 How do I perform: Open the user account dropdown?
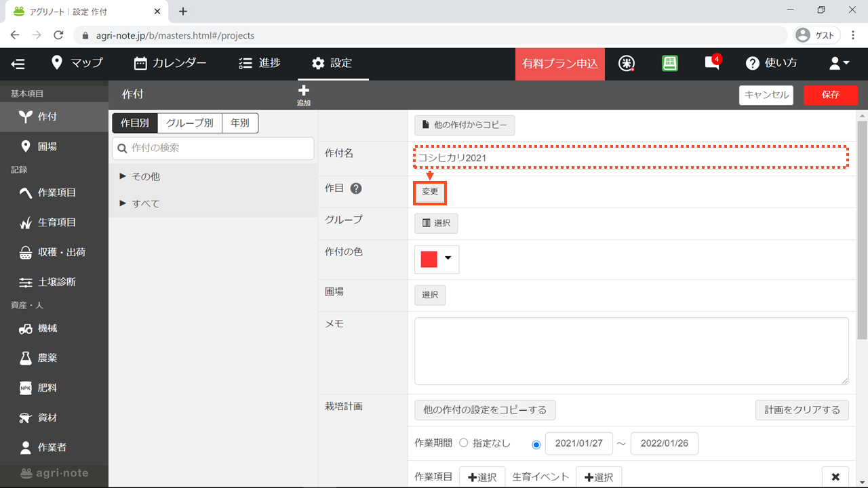coord(839,63)
